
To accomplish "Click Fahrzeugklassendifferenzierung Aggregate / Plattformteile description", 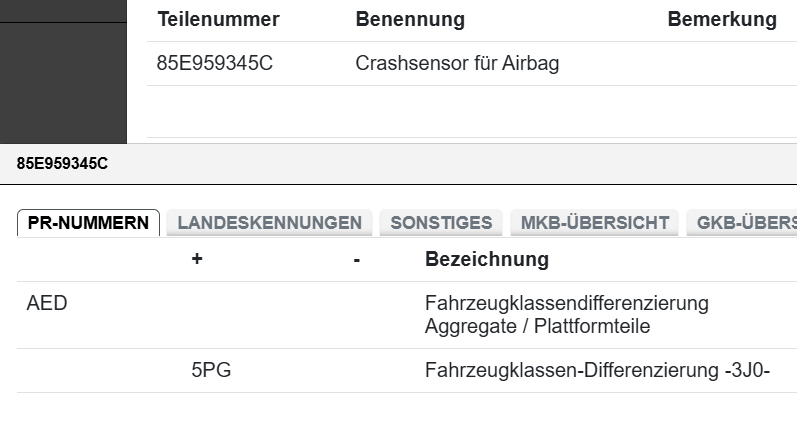I will 566,314.
